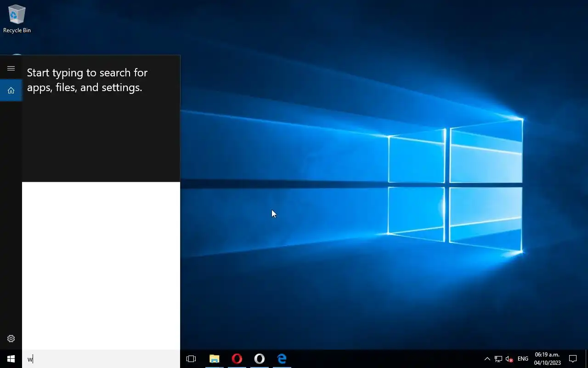Open the Recycle Bin desktop icon
This screenshot has height=368, width=588.
(x=17, y=19)
